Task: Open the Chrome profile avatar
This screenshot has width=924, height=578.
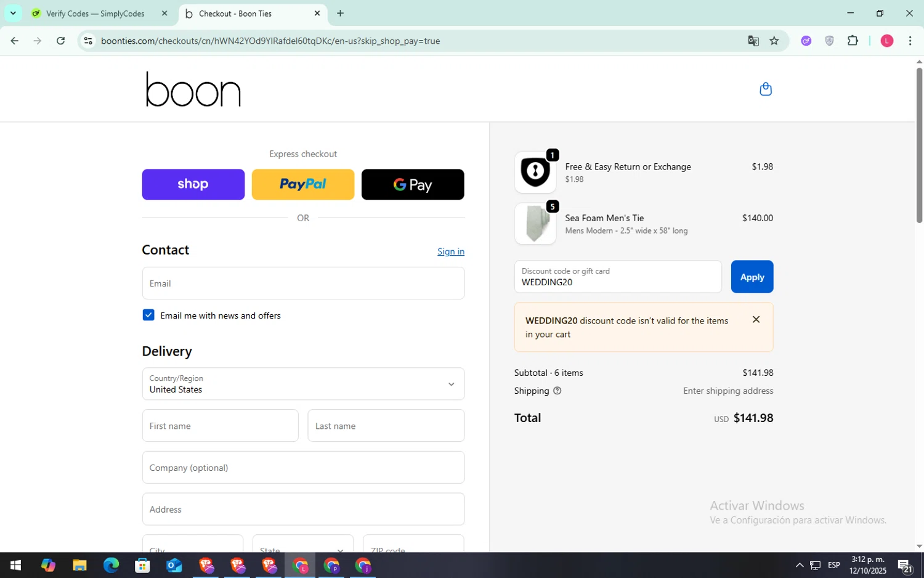Action: pos(887,41)
